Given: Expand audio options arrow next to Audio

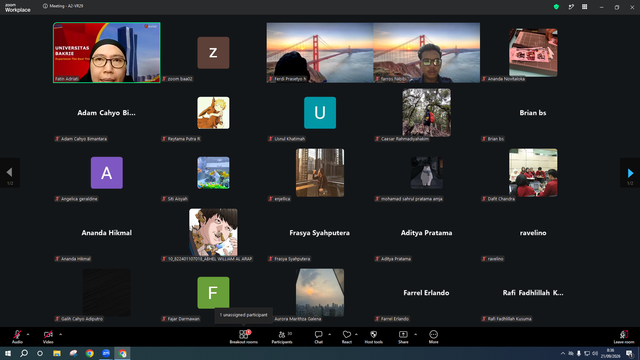Looking at the screenshot, I should pyautogui.click(x=28, y=334).
